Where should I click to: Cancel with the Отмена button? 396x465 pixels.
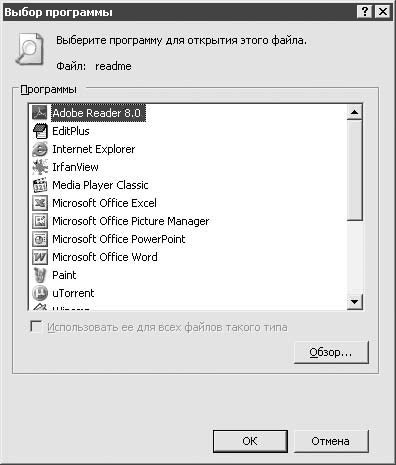[x=331, y=441]
